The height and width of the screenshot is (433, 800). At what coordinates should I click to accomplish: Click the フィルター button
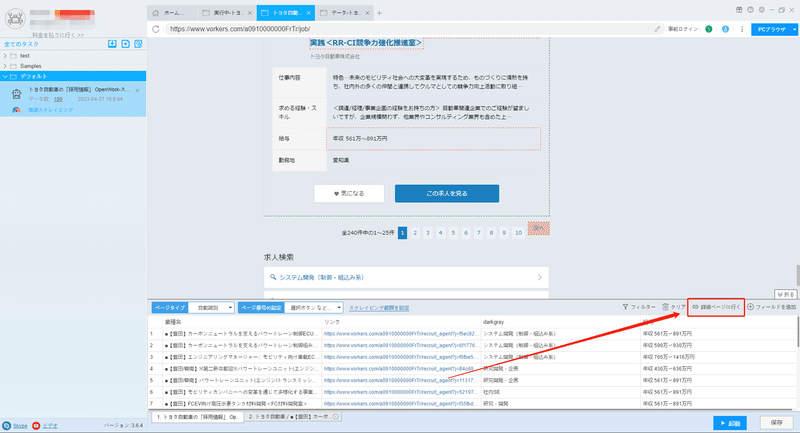639,307
